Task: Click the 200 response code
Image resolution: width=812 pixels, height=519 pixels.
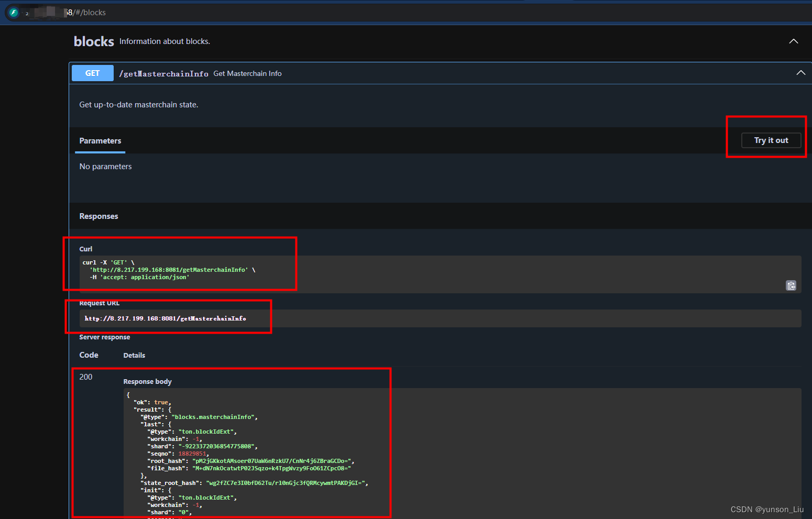Action: pos(86,377)
